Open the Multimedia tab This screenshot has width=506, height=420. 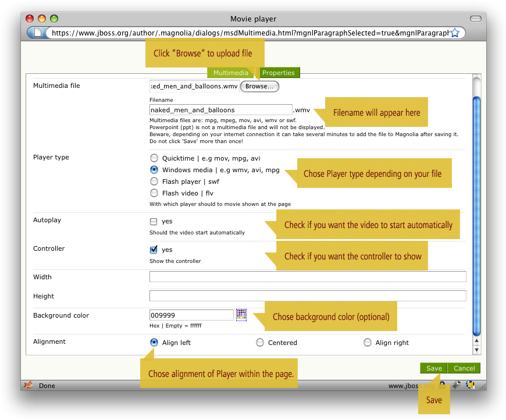230,73
